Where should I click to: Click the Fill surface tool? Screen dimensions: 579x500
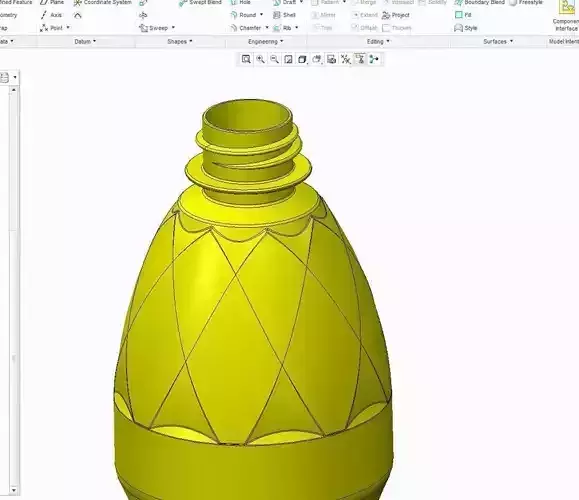(463, 15)
